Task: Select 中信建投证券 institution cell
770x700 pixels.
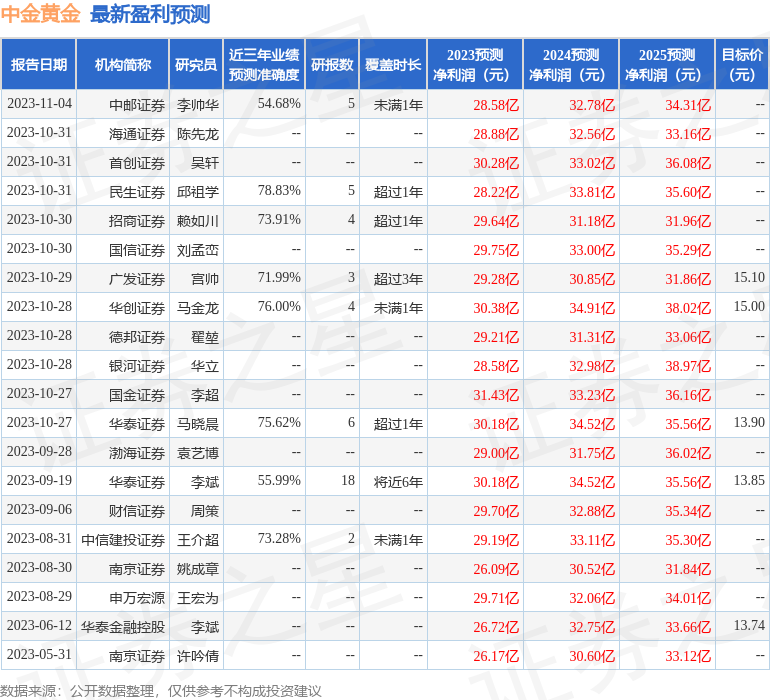Action: point(123,539)
